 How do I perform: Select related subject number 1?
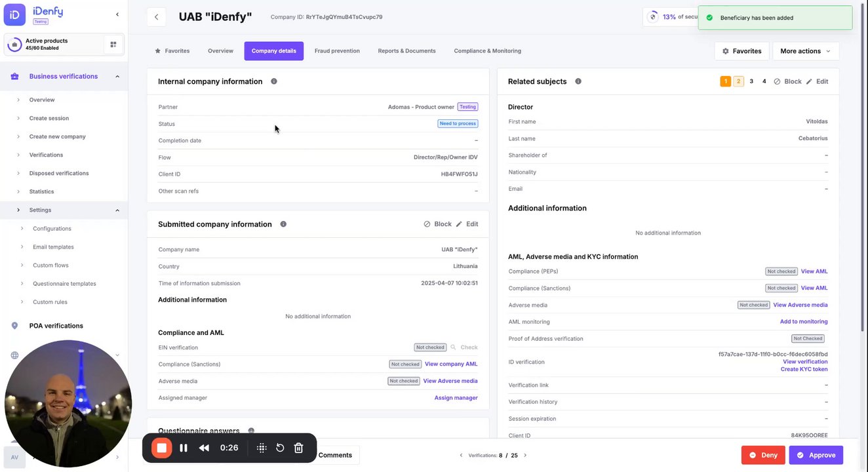[725, 81]
